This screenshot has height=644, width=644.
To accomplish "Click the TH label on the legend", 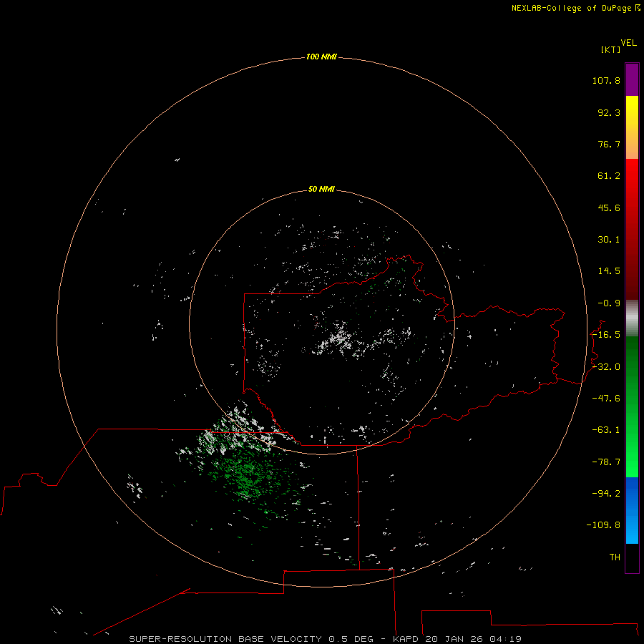I will [615, 557].
